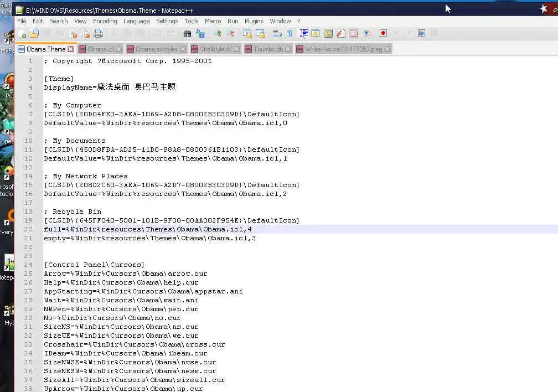This screenshot has width=558, height=392.
Task: Close the Obama.Theme tab
Action: (x=70, y=49)
